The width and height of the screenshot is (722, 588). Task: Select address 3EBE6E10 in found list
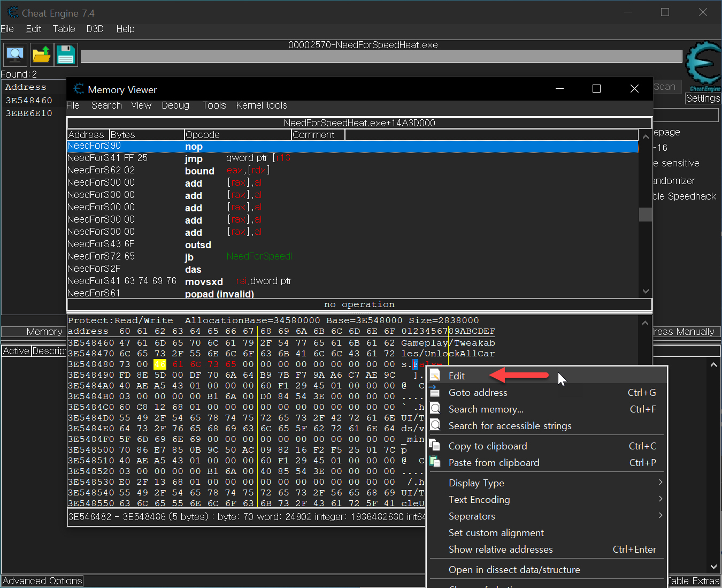coord(29,113)
